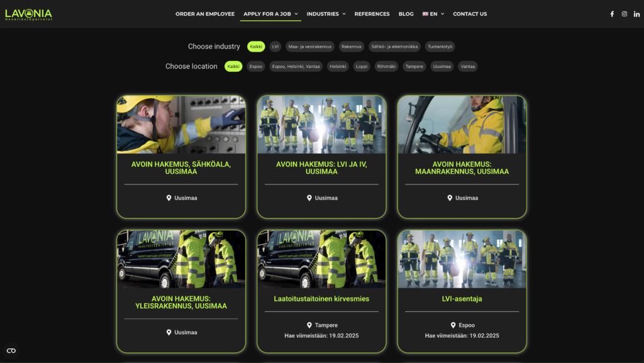Image resolution: width=644 pixels, height=363 pixels.
Task: Open the Blog menu item
Action: (x=406, y=14)
